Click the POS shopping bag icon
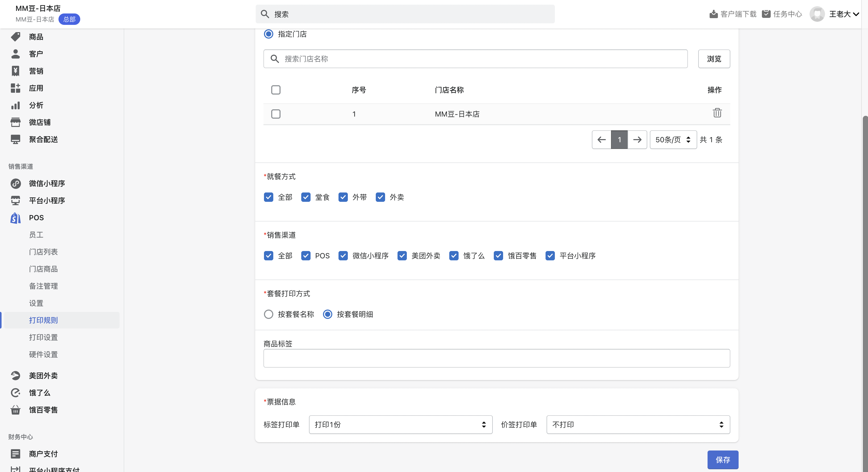Viewport: 868px width, 472px height. click(x=16, y=218)
